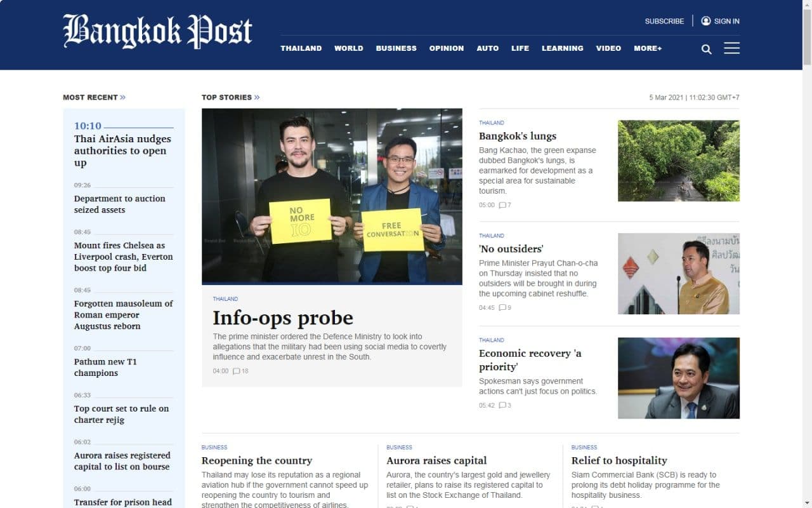Open TOP STORIES heading link
The height and width of the screenshot is (508, 812).
[x=226, y=97]
